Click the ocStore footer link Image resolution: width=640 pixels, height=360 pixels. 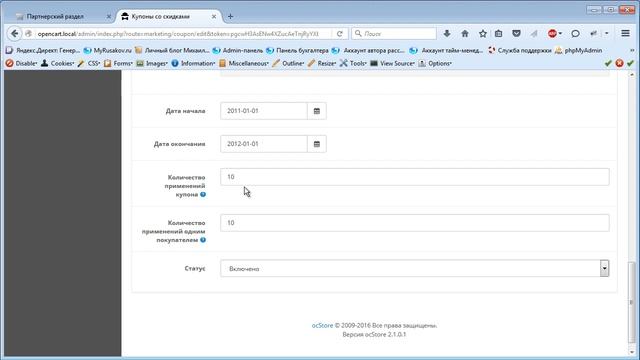[x=322, y=326]
